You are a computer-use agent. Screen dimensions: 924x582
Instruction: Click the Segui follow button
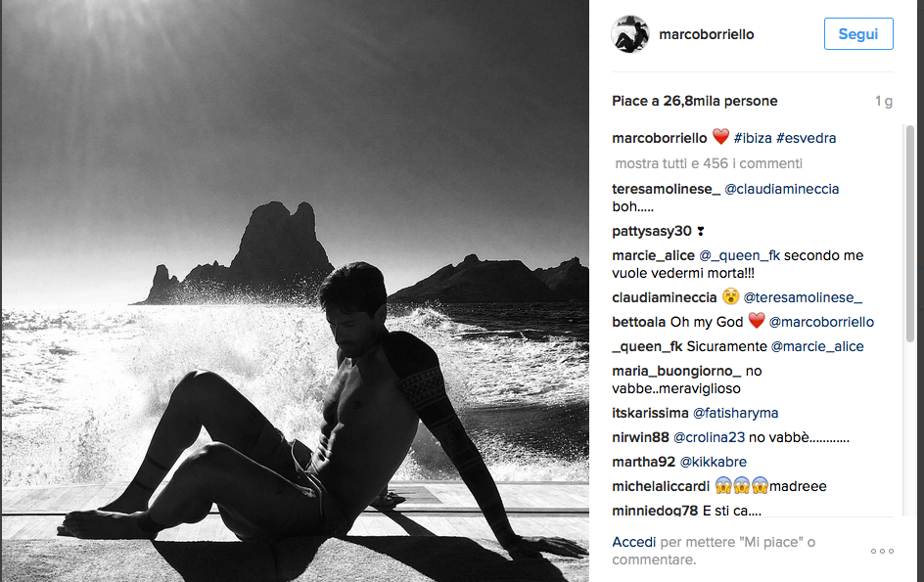point(858,34)
